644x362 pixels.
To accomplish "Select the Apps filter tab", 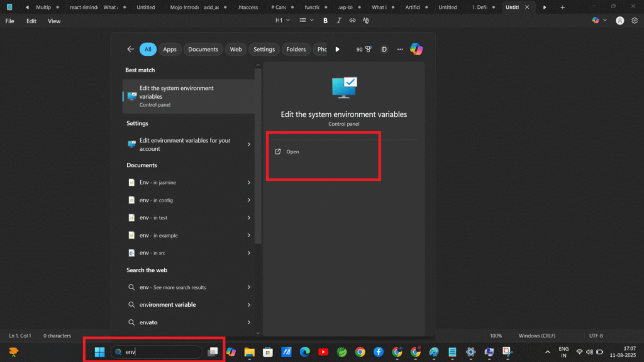I will tap(170, 49).
